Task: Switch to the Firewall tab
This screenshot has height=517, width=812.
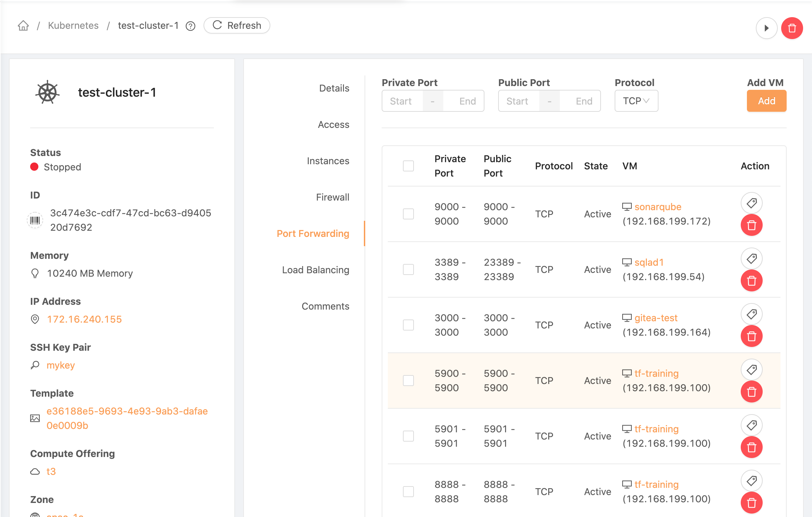Action: (332, 197)
